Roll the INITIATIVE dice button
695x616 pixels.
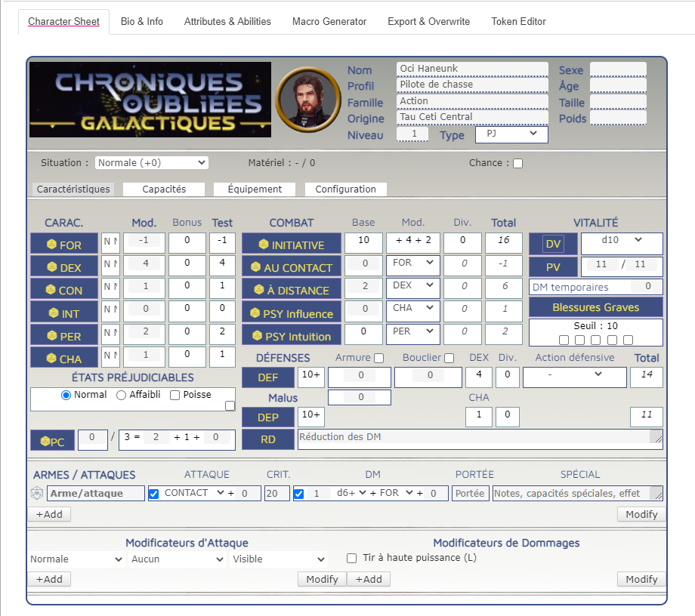(x=292, y=245)
